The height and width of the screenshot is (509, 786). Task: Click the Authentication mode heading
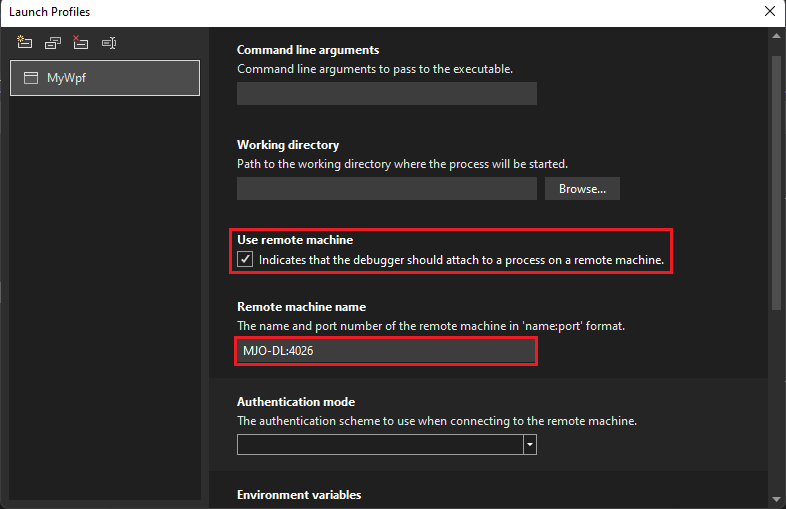pos(296,402)
